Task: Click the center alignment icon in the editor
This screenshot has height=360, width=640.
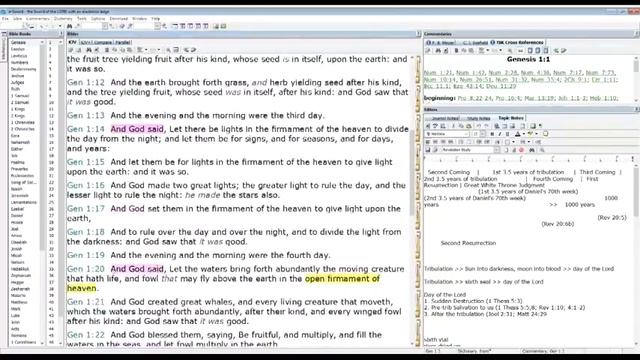Action: 435,142
